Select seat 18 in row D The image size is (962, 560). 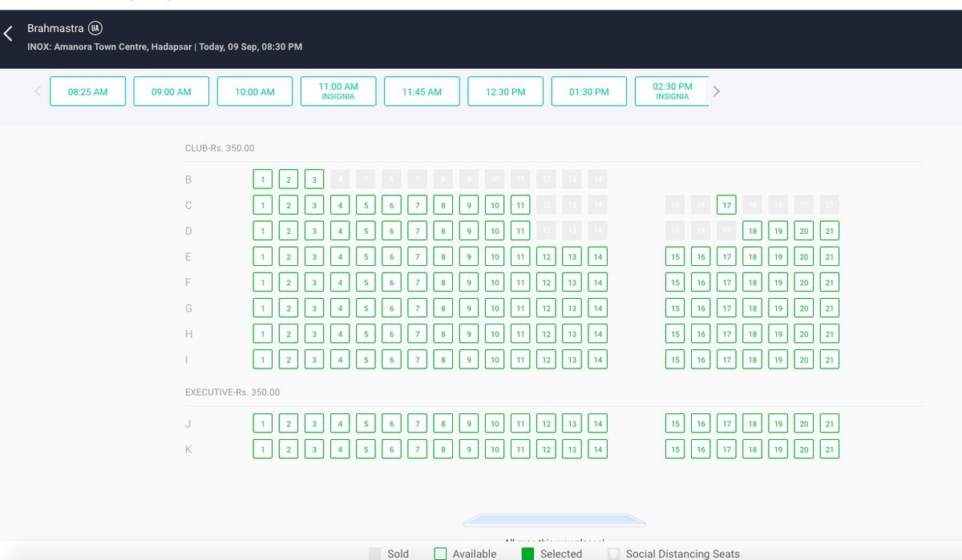click(x=753, y=231)
